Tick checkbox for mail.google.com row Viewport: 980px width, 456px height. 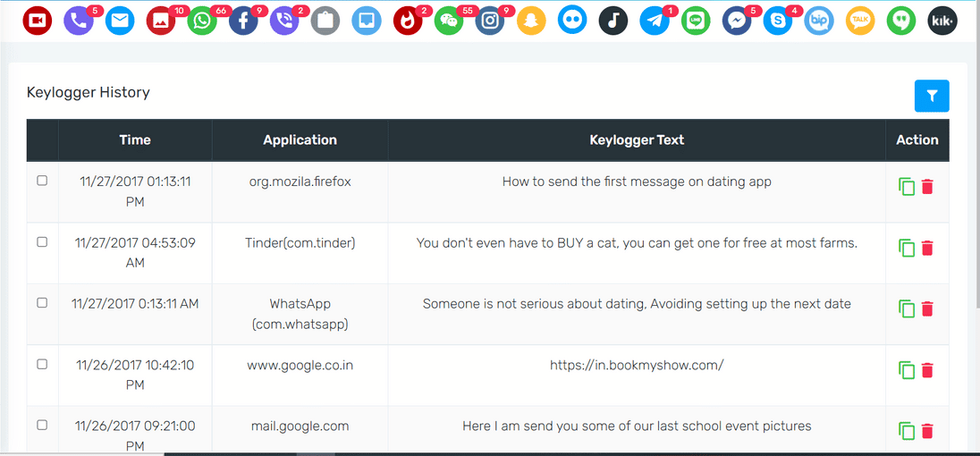point(42,425)
